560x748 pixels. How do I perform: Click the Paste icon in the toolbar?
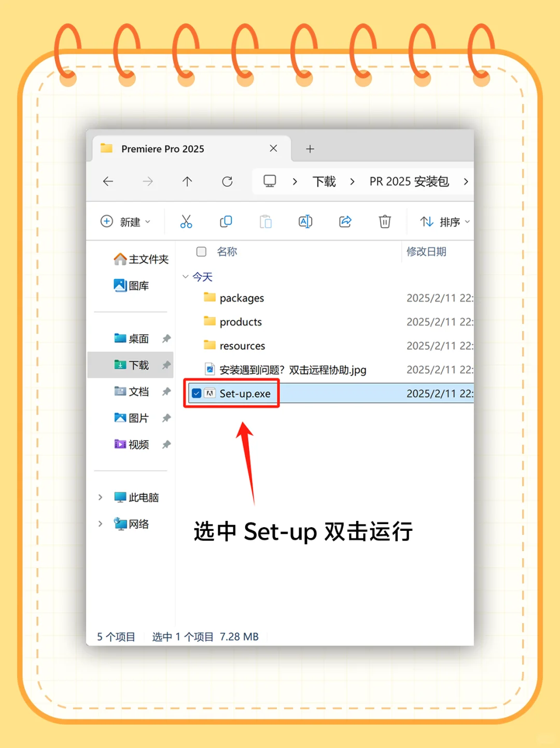(x=265, y=221)
